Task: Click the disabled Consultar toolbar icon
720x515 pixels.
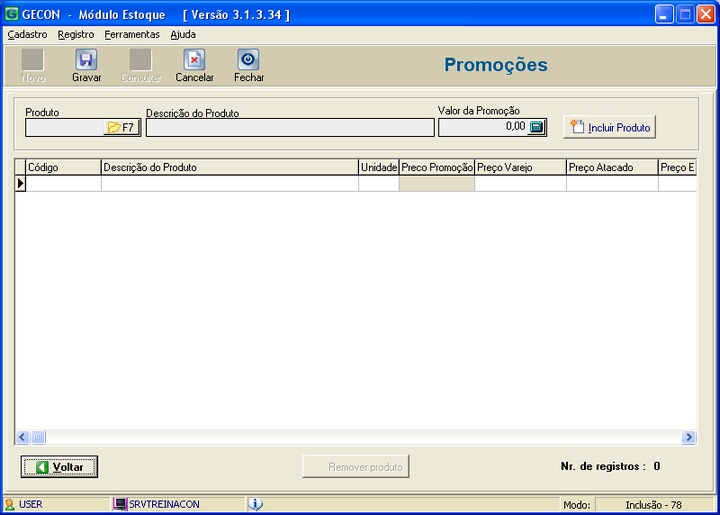Action: coord(141,60)
